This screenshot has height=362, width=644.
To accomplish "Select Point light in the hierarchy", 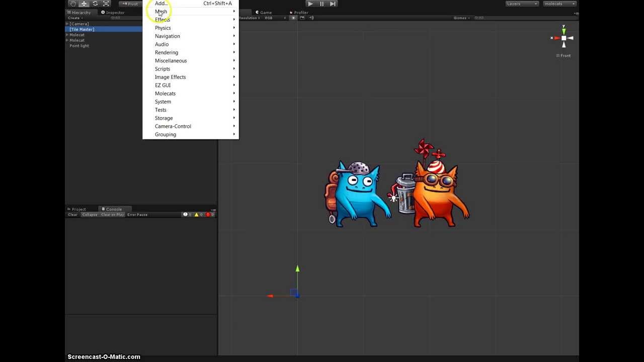I will tap(79, 46).
